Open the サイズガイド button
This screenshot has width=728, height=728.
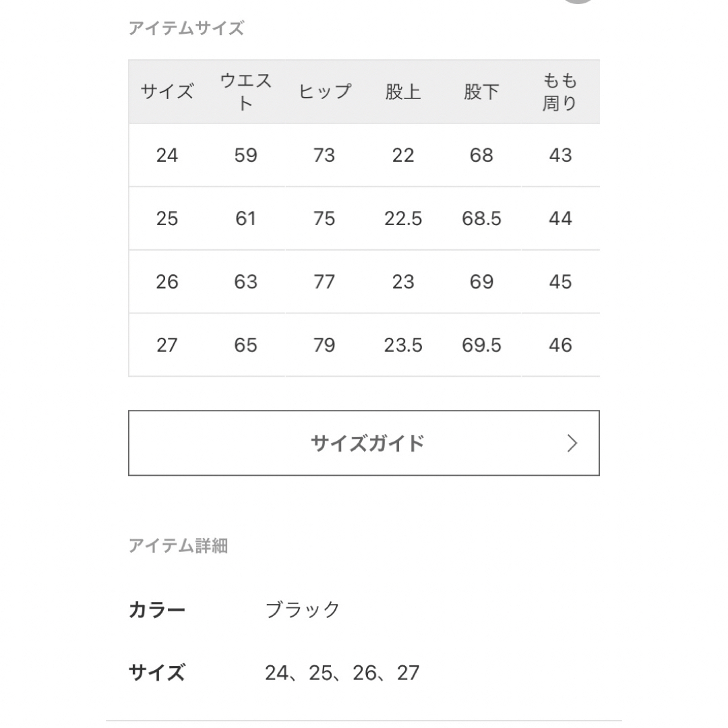click(363, 443)
